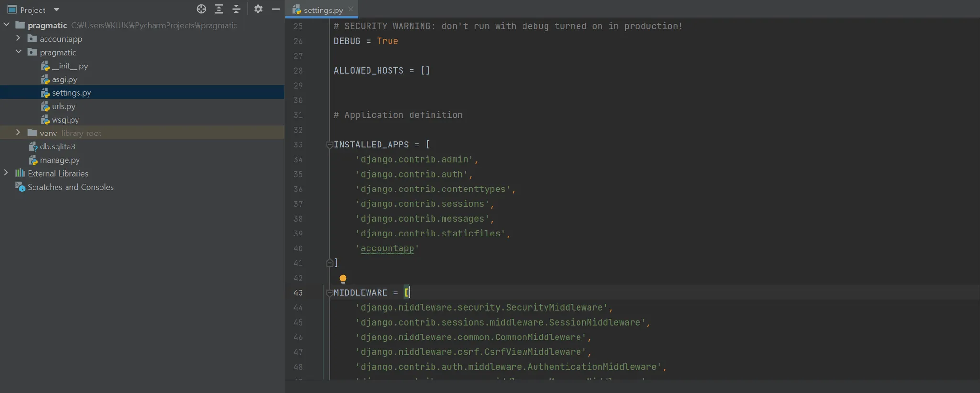Screen dimensions: 980x393
Task: Fold the MIDDLEWARE list at line 43
Action: (x=329, y=292)
